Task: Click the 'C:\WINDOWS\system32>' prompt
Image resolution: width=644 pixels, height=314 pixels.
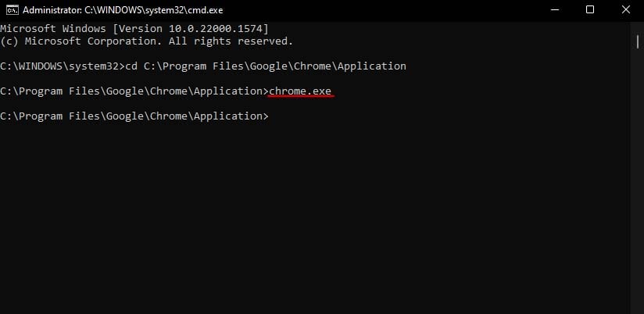Action: [62, 66]
